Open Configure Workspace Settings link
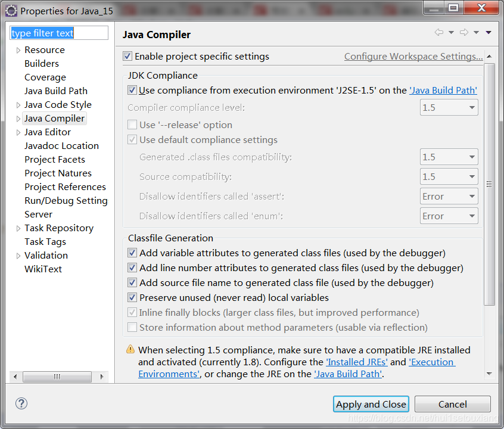 [413, 56]
